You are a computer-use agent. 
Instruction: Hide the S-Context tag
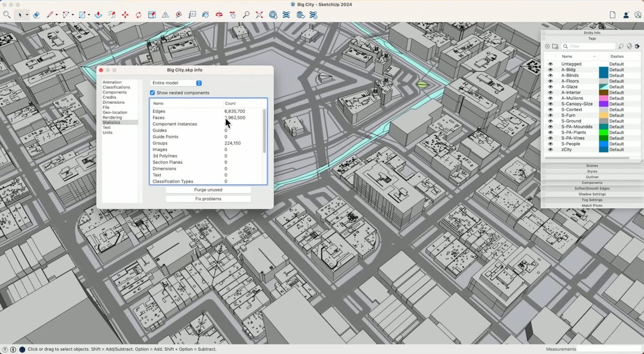point(550,110)
